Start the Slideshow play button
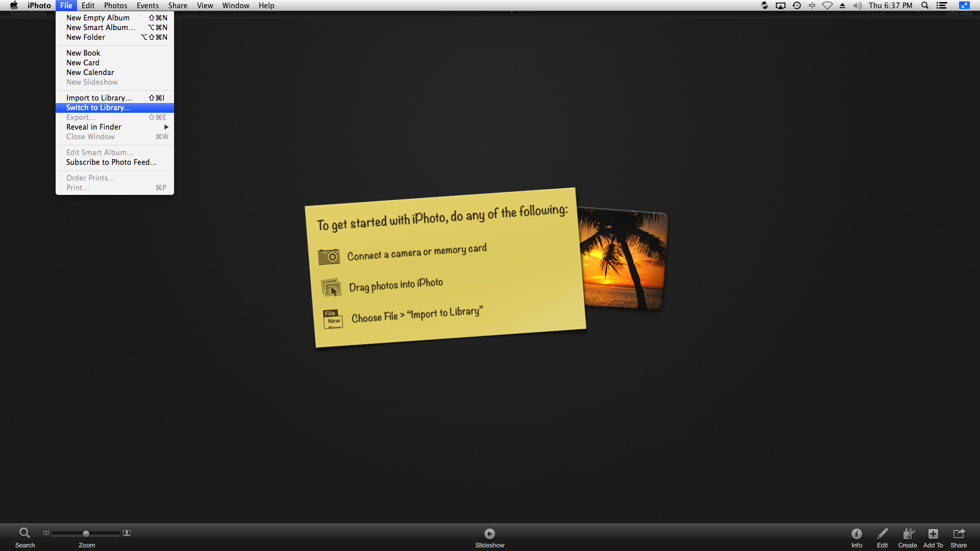Screen dimensions: 980x551 point(489,534)
